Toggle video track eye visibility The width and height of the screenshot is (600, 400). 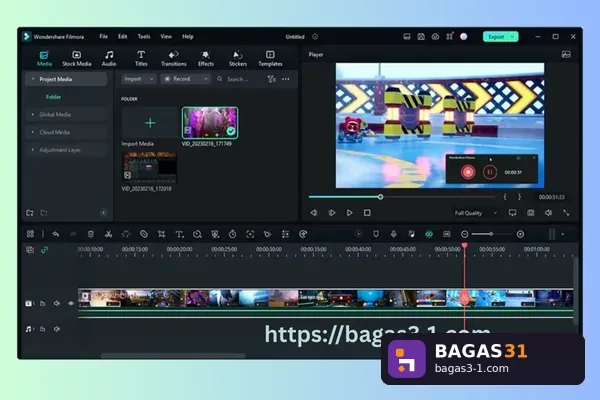pos(71,303)
